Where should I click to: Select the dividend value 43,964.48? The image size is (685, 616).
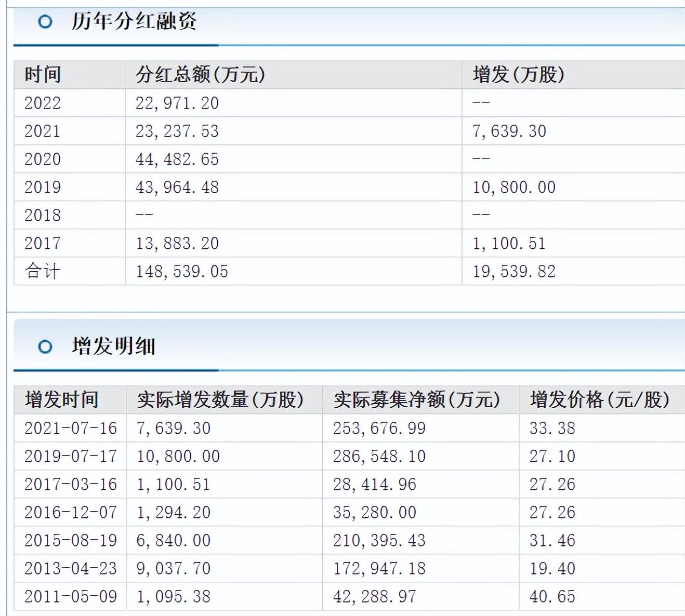(177, 187)
